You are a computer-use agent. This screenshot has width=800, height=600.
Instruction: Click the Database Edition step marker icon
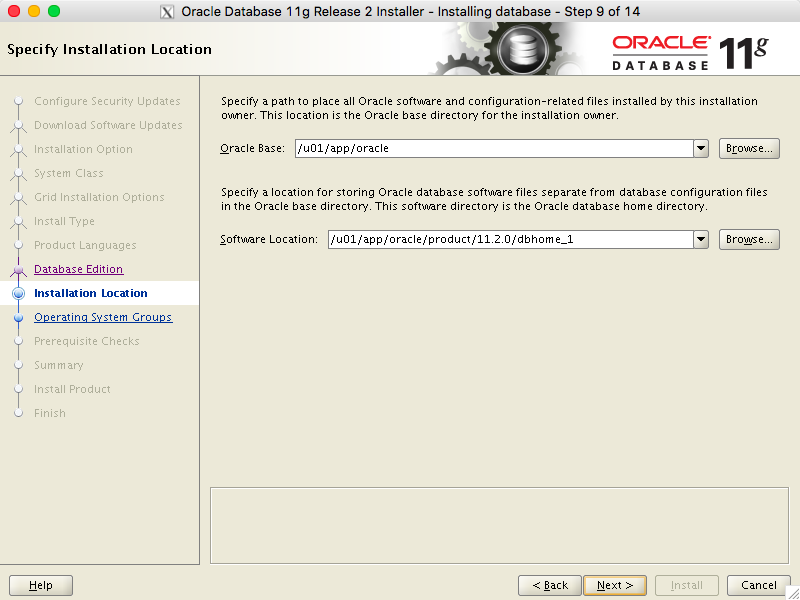[x=18, y=269]
